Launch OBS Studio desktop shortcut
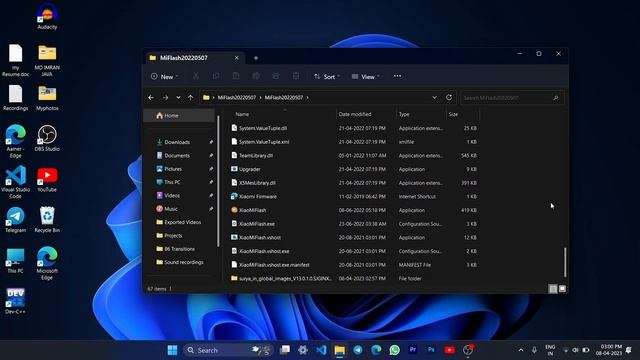 coord(47,138)
